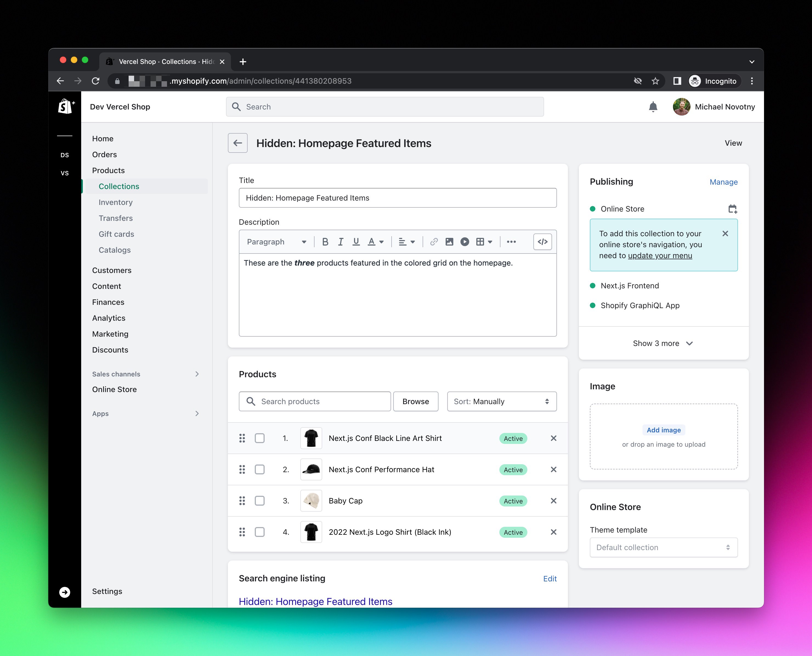Insert a link in the description

pyautogui.click(x=434, y=242)
